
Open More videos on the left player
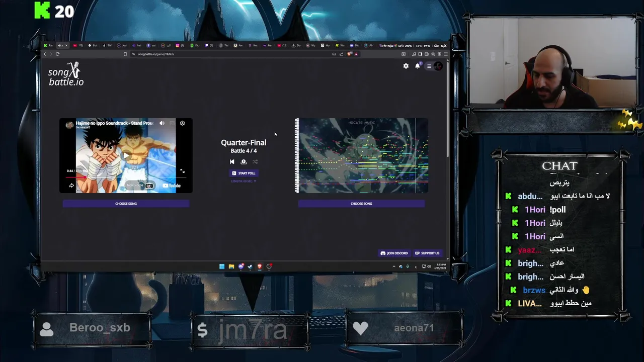pos(140,186)
